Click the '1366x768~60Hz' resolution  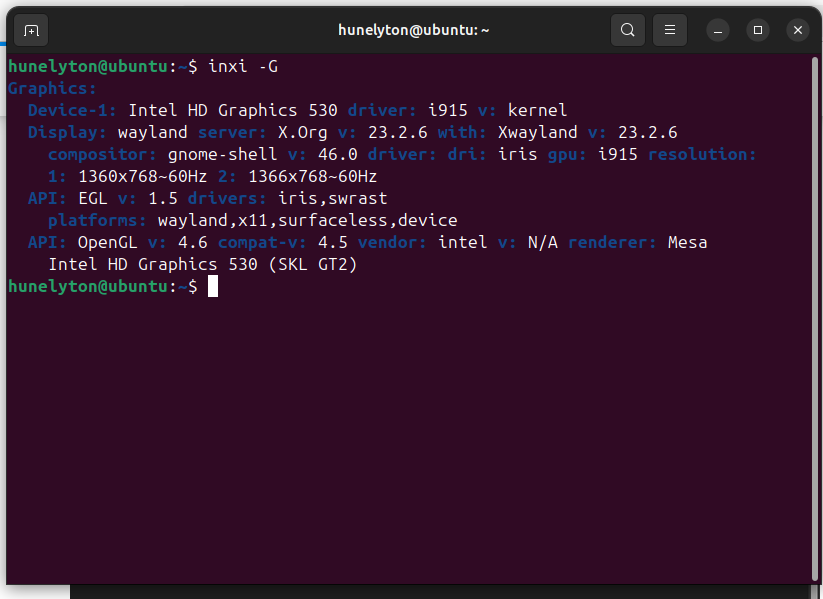click(x=312, y=177)
